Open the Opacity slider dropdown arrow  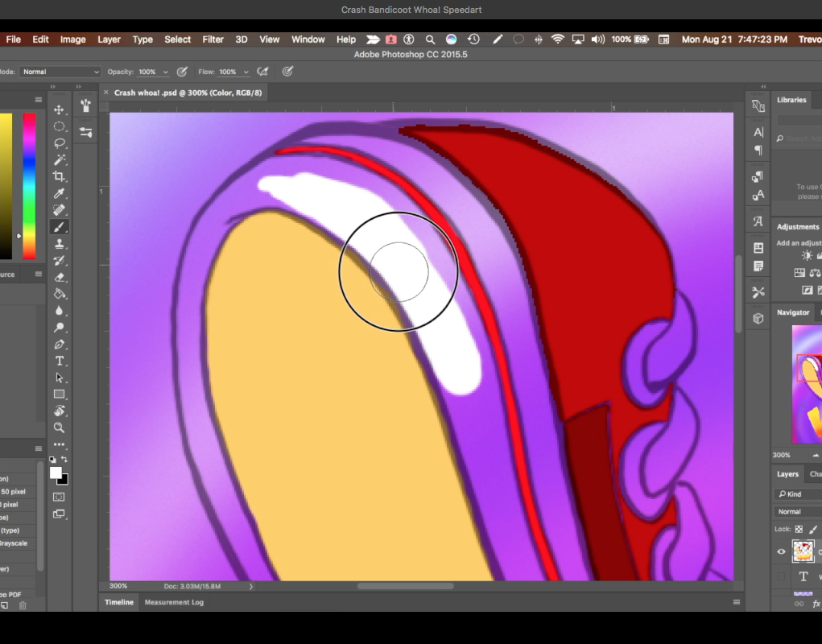[x=165, y=72]
